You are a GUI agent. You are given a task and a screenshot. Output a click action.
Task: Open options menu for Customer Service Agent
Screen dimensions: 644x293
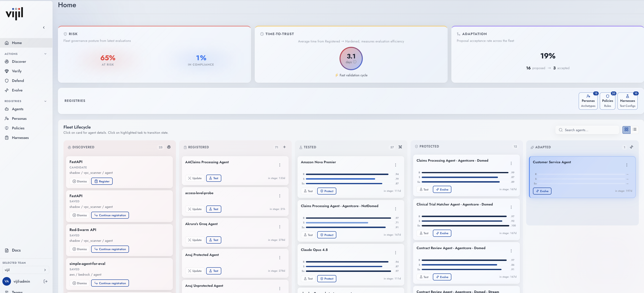click(626, 165)
